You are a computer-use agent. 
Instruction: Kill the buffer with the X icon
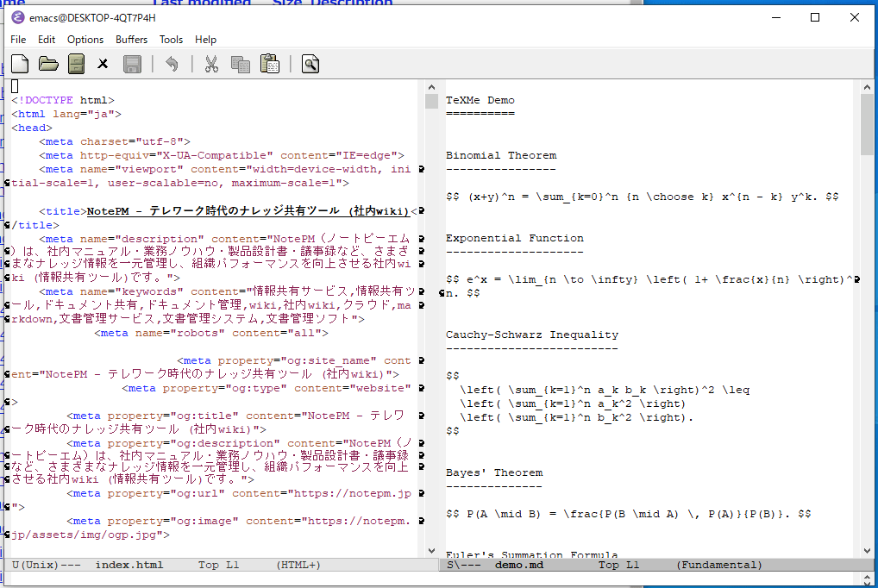click(x=103, y=64)
